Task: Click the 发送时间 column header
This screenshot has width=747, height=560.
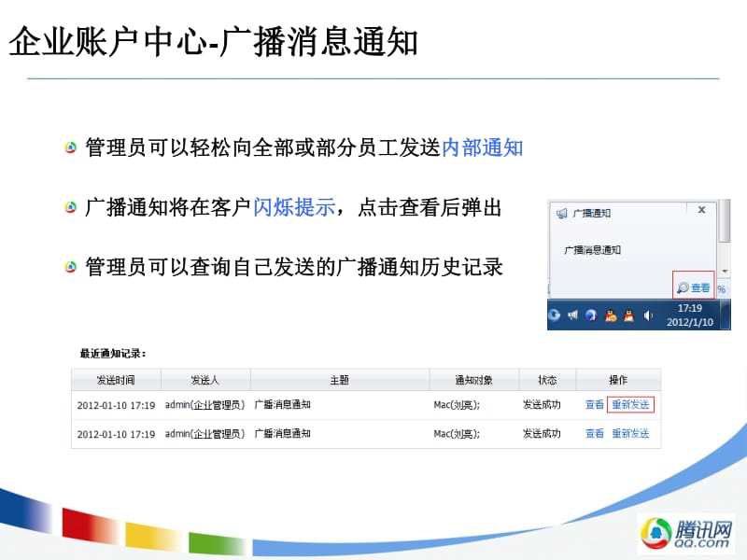Action: (116, 380)
